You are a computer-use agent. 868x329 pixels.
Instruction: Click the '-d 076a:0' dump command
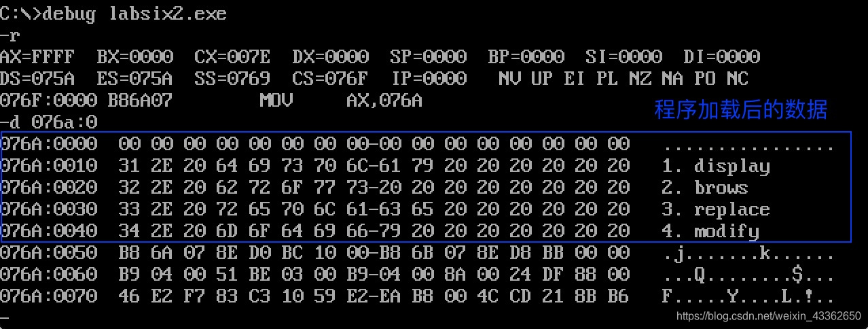coord(49,123)
